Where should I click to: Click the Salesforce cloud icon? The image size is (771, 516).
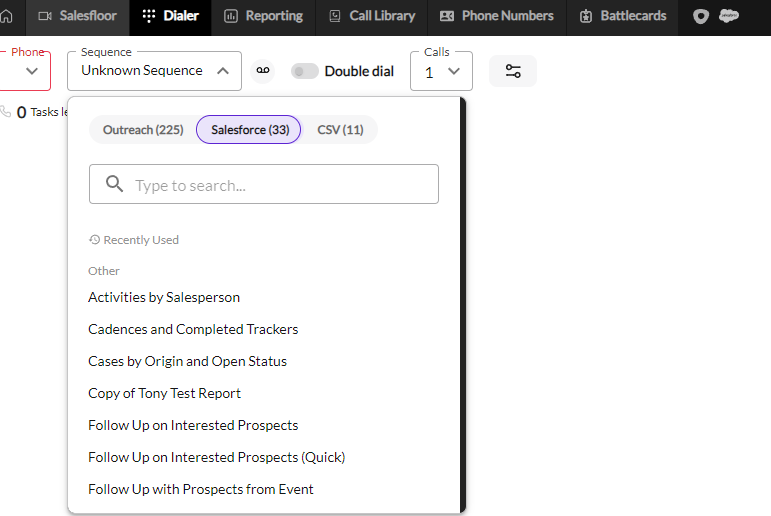point(729,16)
